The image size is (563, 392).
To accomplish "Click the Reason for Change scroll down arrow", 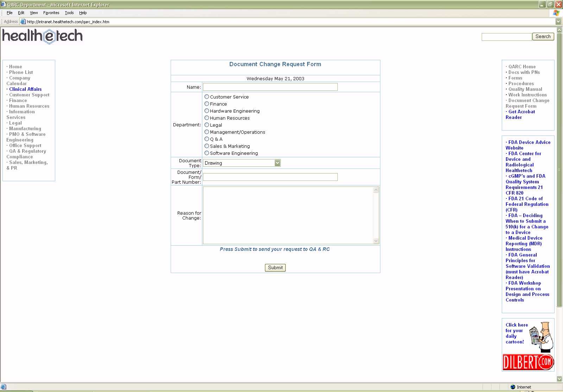I will pos(376,241).
